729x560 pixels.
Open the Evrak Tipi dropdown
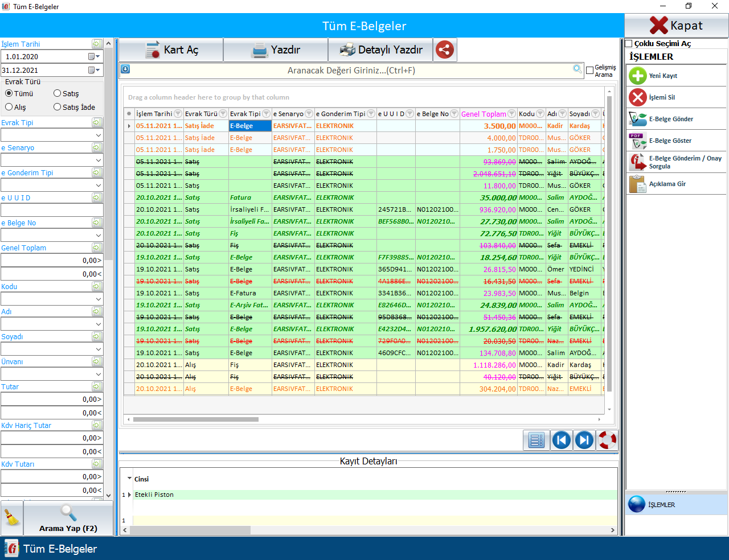[99, 135]
